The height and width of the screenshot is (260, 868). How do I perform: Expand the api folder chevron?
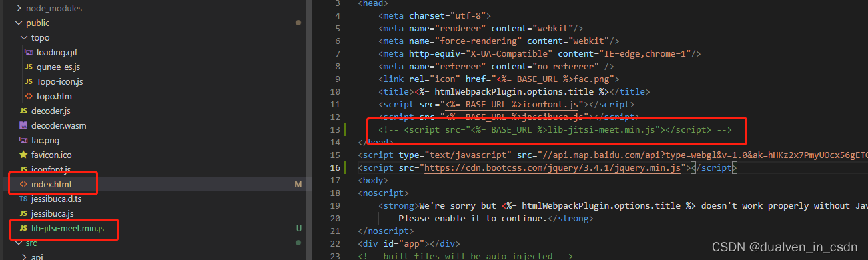[24, 257]
